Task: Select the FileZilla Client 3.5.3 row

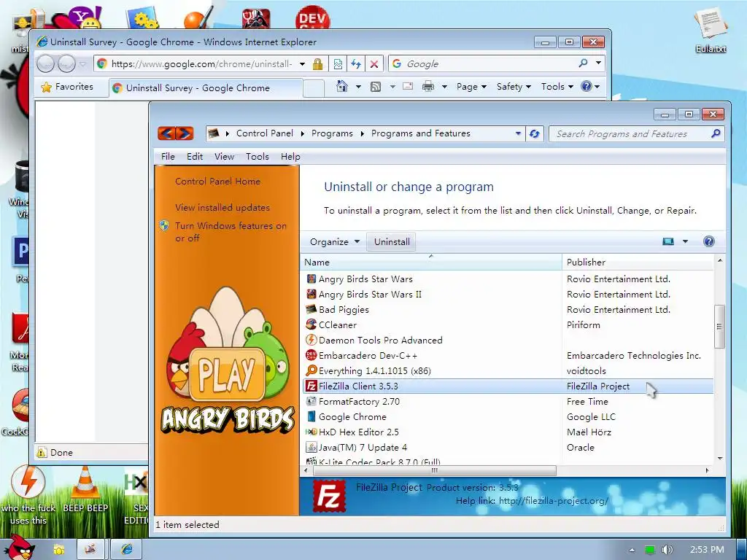Action: 508,386
